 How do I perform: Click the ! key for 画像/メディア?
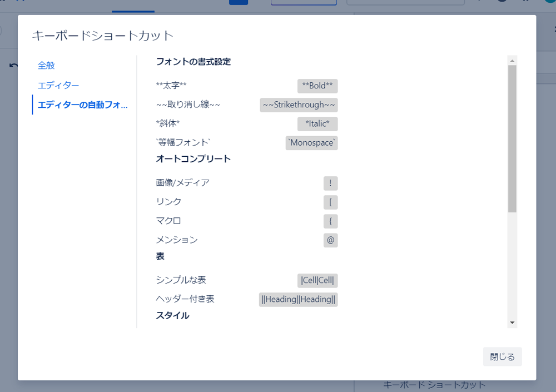(x=330, y=183)
